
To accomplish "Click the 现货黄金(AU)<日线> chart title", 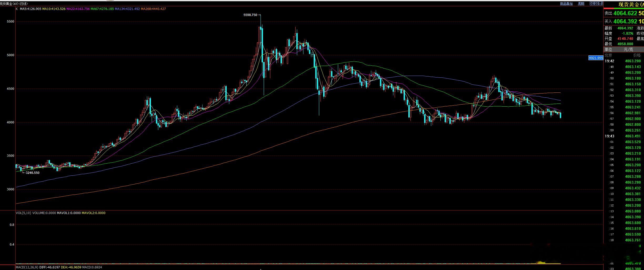I will click(14, 4).
